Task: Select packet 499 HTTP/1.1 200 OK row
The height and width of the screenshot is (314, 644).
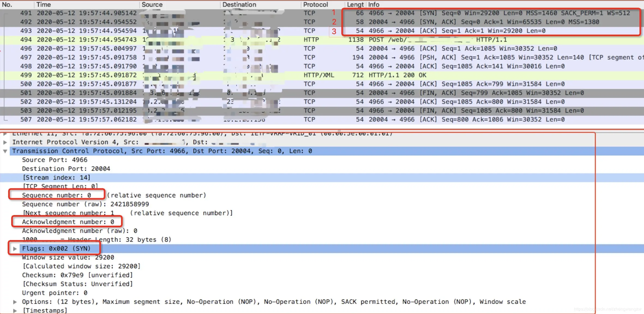Action: (322, 75)
